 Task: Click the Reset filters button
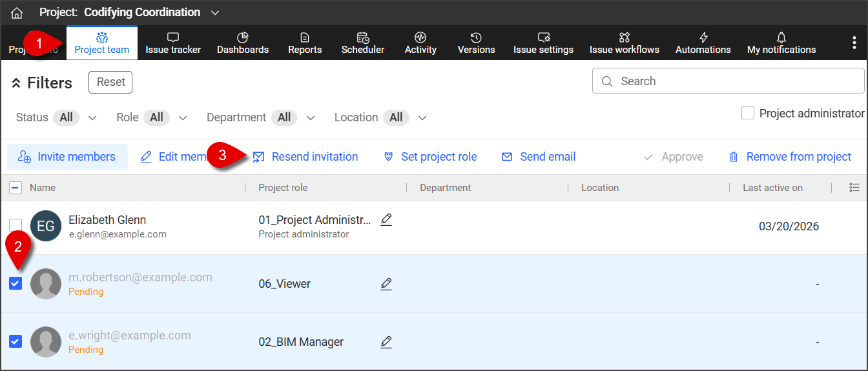(110, 82)
